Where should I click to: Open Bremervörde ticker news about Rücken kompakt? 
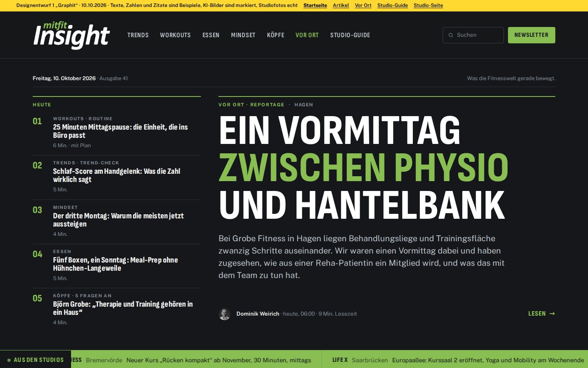198,360
